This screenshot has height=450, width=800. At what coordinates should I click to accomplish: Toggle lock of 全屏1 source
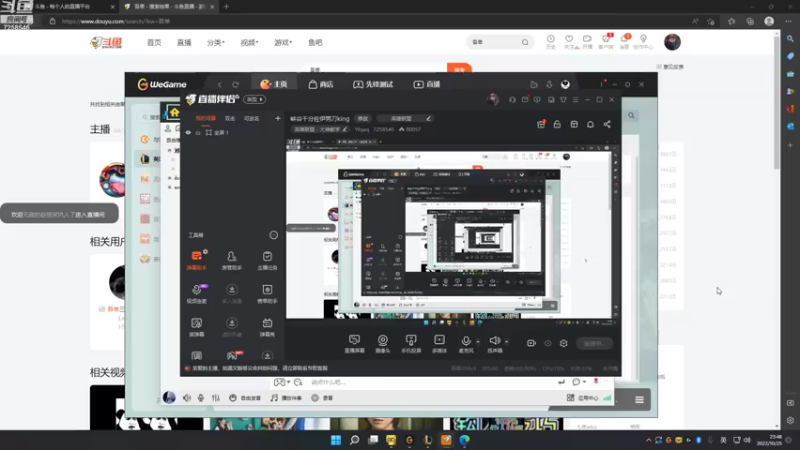tap(198, 133)
